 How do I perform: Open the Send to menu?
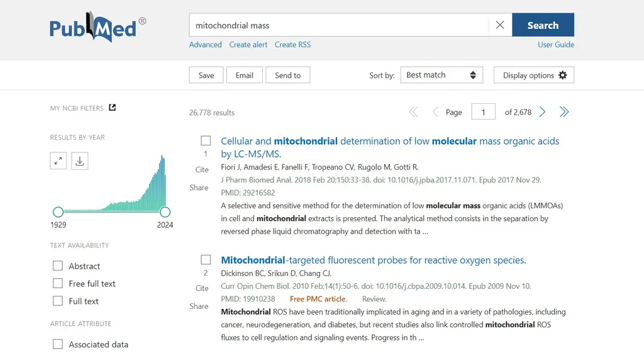pos(288,75)
